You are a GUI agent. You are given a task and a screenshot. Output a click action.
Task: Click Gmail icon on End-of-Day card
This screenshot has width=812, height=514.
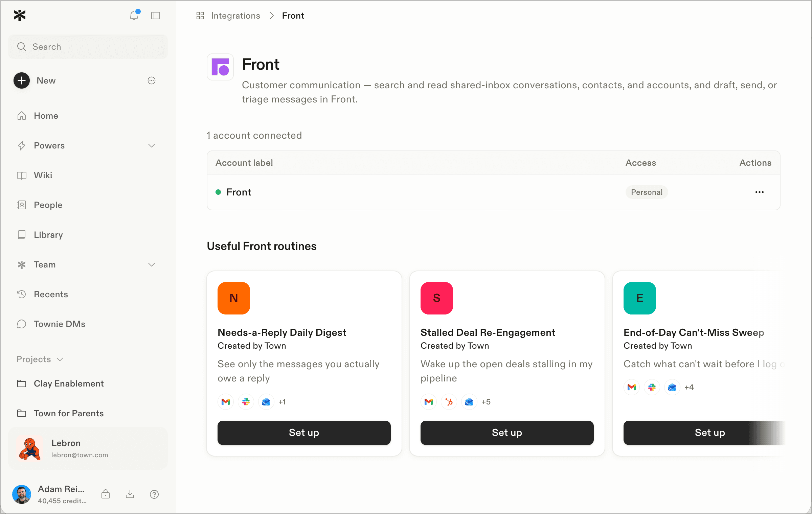pos(632,387)
